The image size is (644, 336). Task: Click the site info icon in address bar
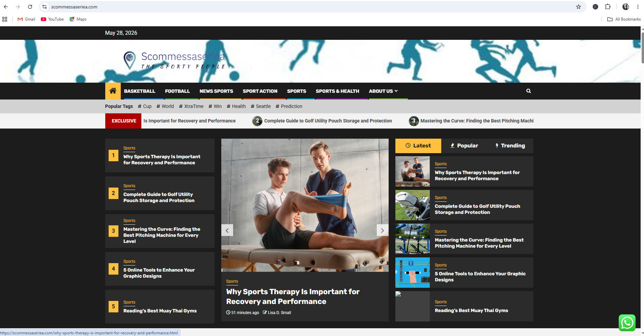pos(45,7)
